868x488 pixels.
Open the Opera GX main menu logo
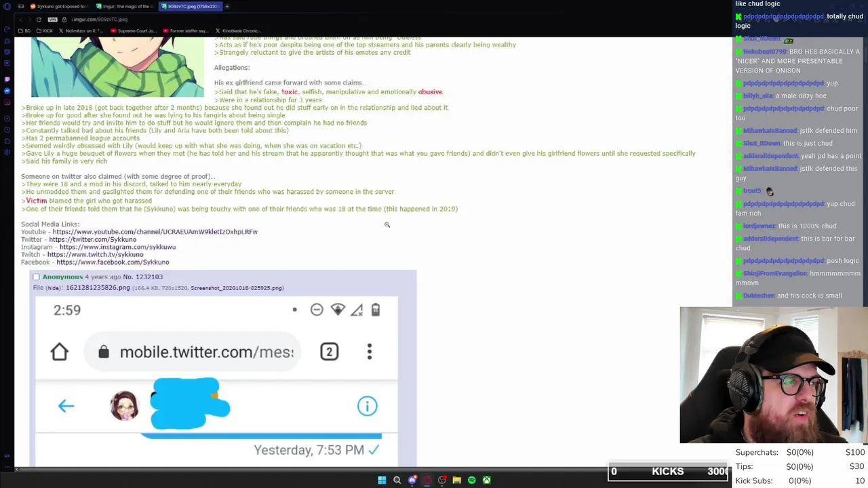click(x=7, y=6)
